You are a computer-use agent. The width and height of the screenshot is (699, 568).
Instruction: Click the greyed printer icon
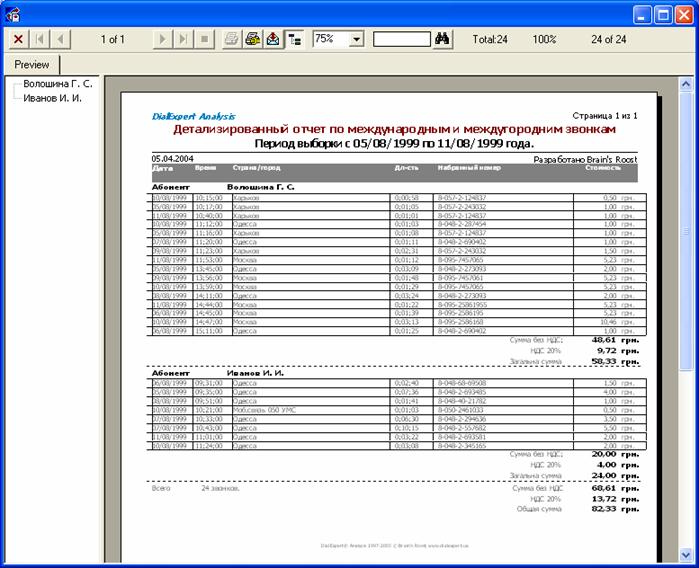pyautogui.click(x=231, y=39)
